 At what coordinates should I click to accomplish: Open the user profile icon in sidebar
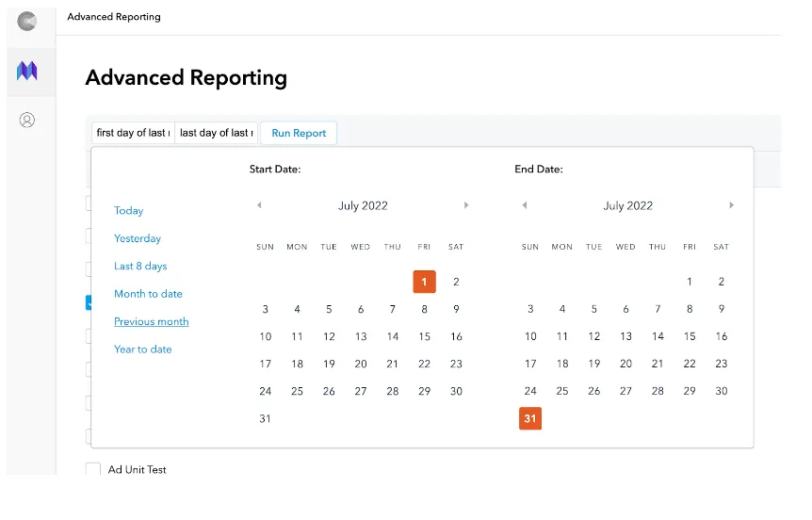[x=27, y=121]
